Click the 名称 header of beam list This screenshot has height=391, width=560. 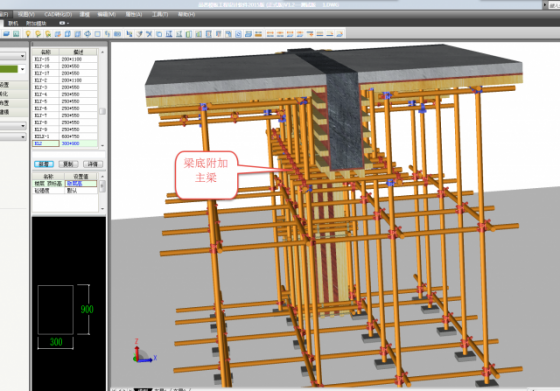46,52
